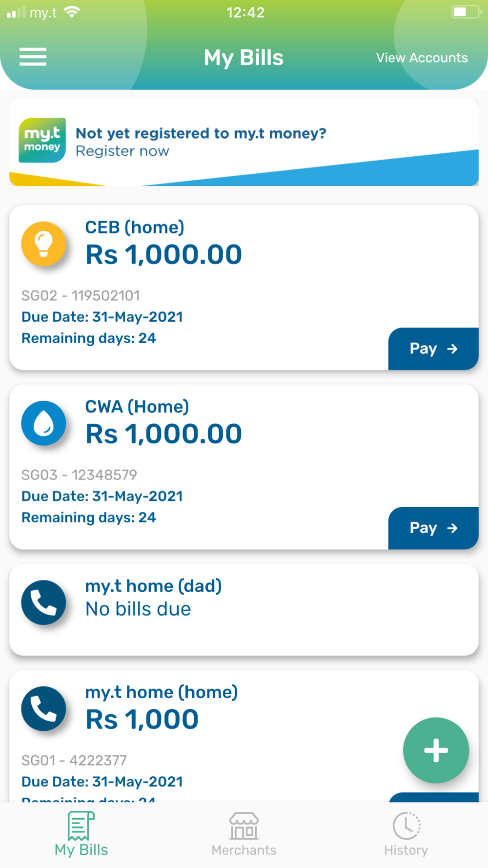This screenshot has height=868, width=488.
Task: Select the My Bills tab
Action: (x=81, y=834)
